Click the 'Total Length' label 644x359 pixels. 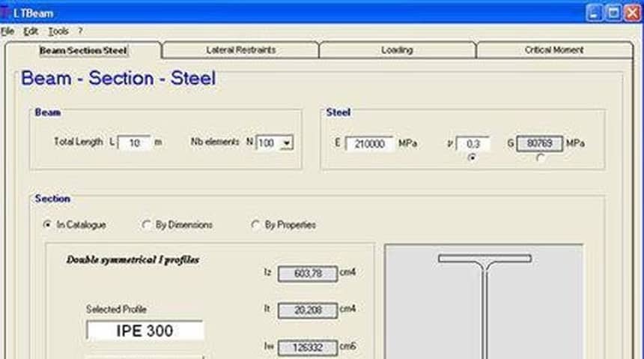tap(79, 142)
